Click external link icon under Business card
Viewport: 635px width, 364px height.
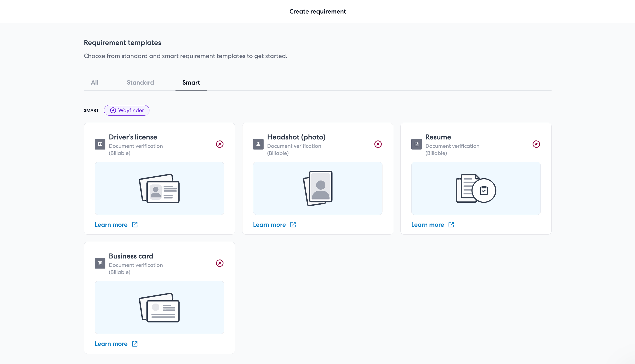pos(135,344)
